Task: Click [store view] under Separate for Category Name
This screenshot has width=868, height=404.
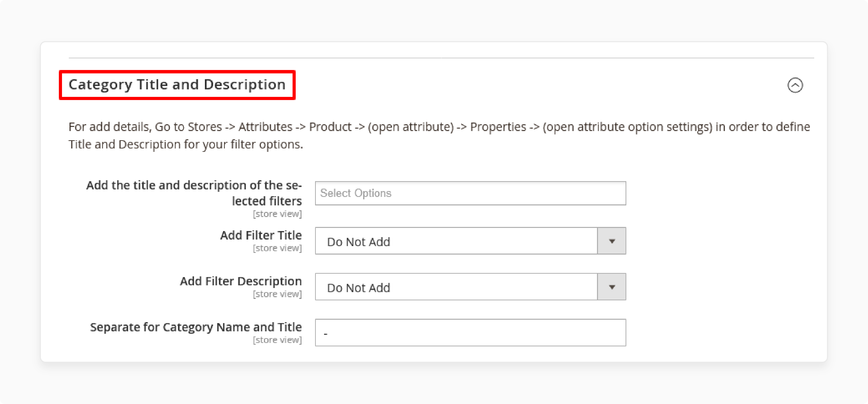Action: pos(277,340)
